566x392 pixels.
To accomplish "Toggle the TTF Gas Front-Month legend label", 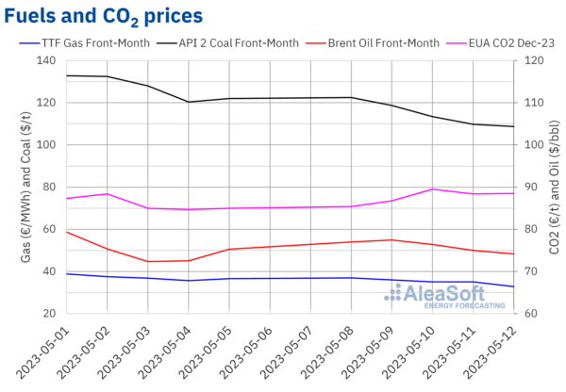I will (x=103, y=41).
